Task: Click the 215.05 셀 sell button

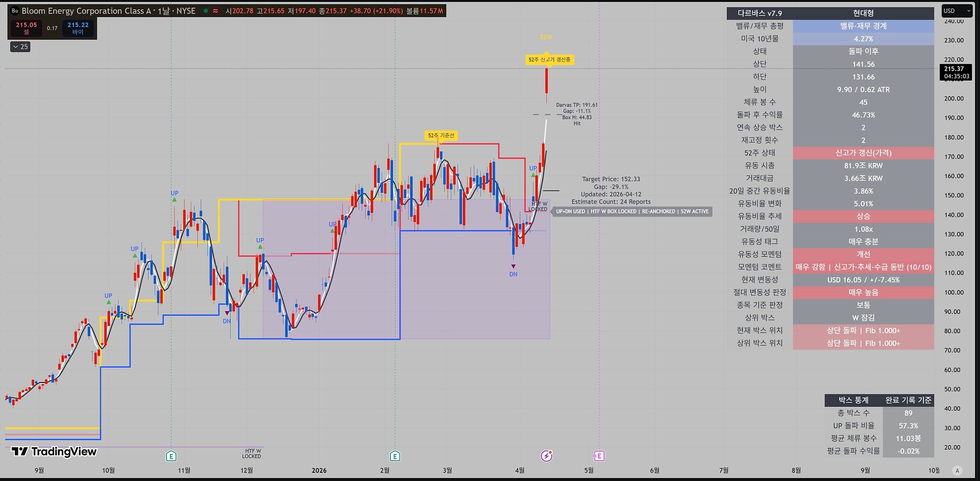Action: pyautogui.click(x=27, y=28)
